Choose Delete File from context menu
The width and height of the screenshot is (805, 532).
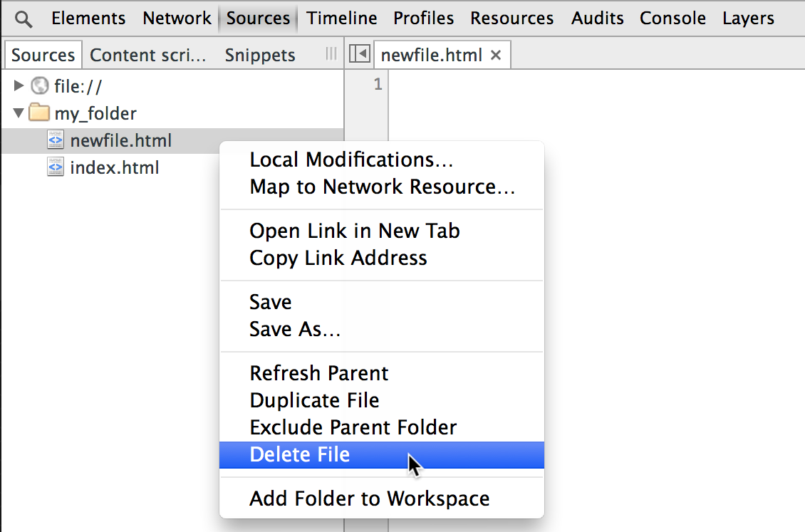[300, 454]
